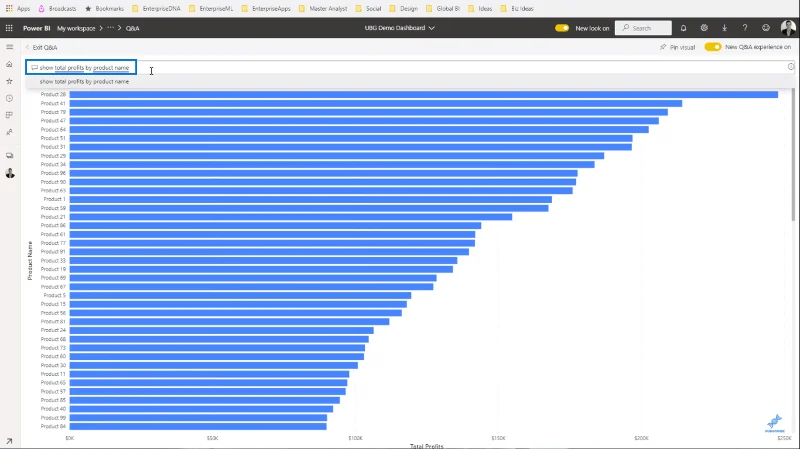Click Exit Q&A

point(42,47)
